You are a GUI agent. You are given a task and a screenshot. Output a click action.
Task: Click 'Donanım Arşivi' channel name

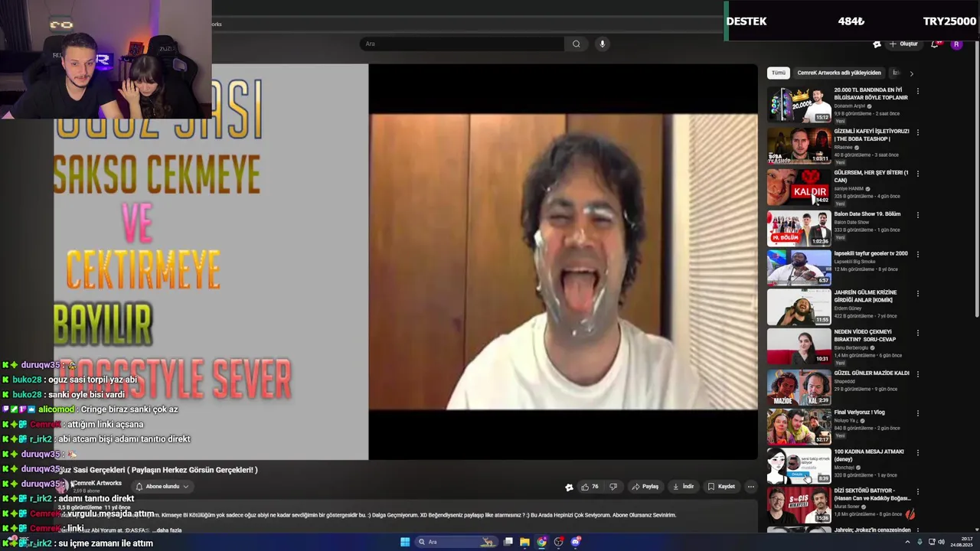(x=849, y=106)
